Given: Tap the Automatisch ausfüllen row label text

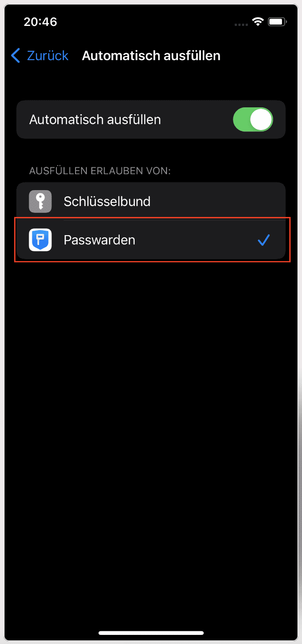Looking at the screenshot, I should point(95,120).
